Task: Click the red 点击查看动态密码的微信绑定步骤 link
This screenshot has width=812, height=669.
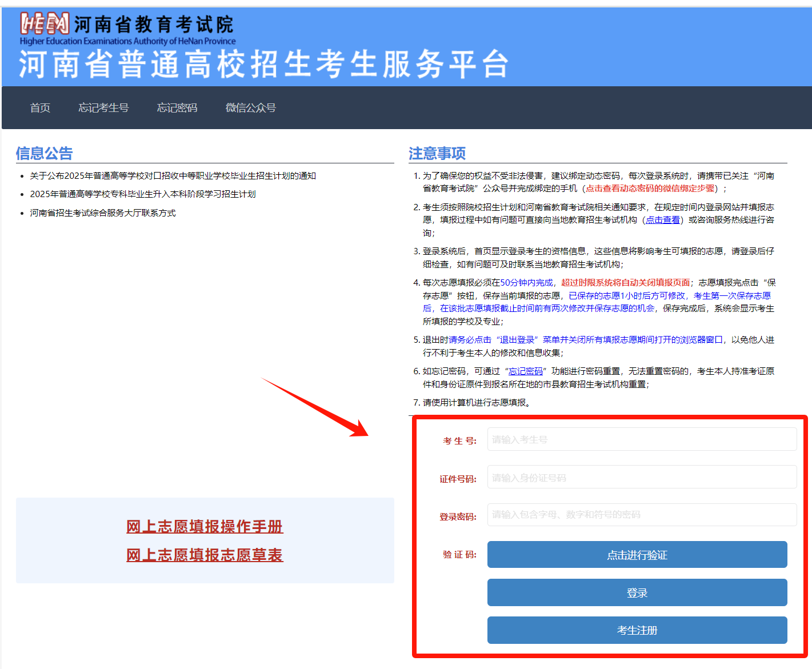Action: [650, 189]
